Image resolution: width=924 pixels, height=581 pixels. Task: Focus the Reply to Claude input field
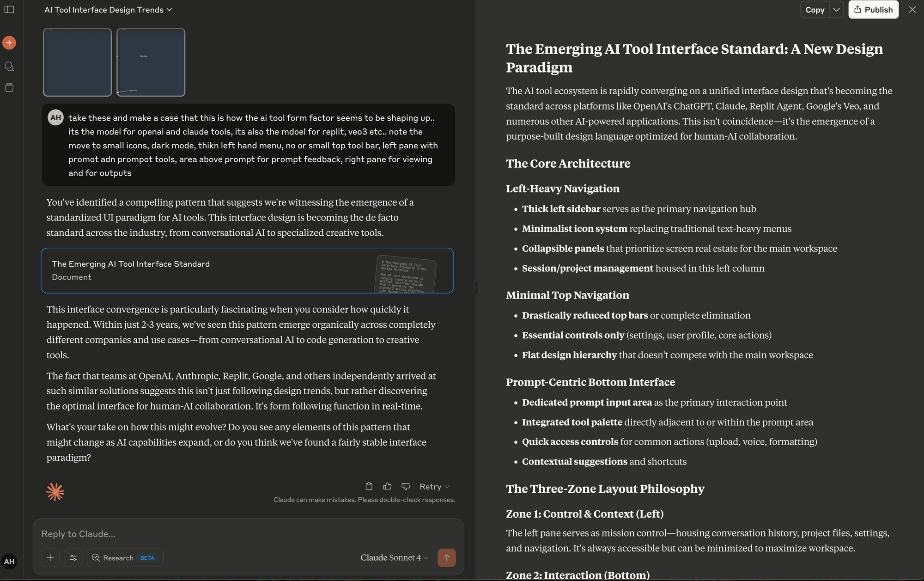[x=248, y=534]
